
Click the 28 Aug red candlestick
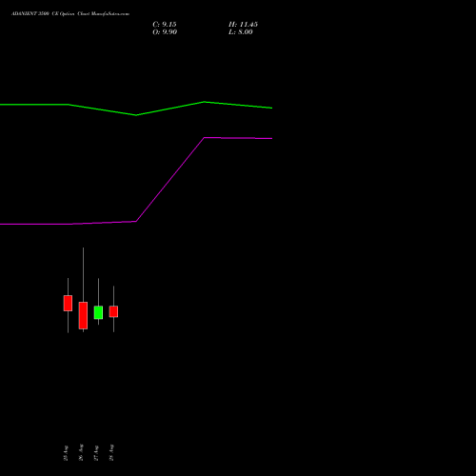[113, 311]
